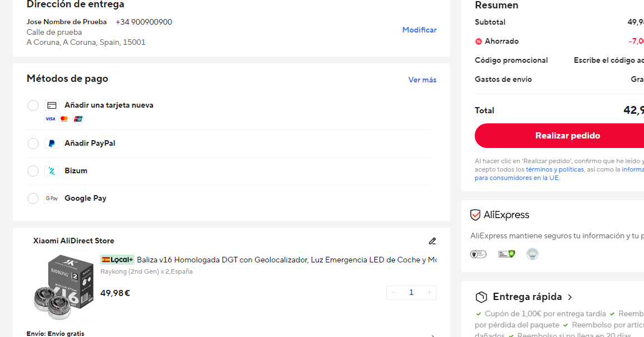Click the Visa logo icon
Image resolution: width=644 pixels, height=337 pixels.
tap(50, 119)
